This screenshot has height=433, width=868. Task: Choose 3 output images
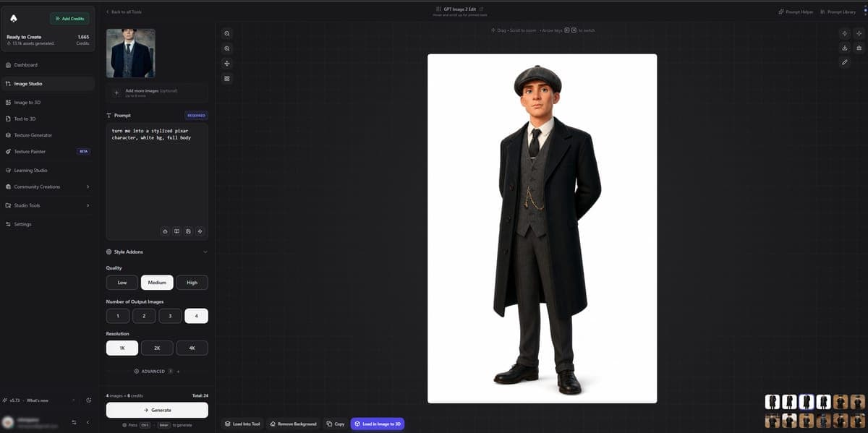click(170, 316)
